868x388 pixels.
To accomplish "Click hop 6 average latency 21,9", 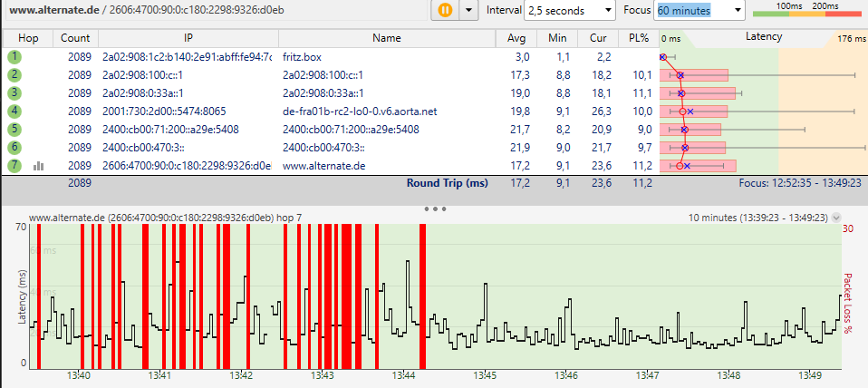I will pyautogui.click(x=519, y=147).
